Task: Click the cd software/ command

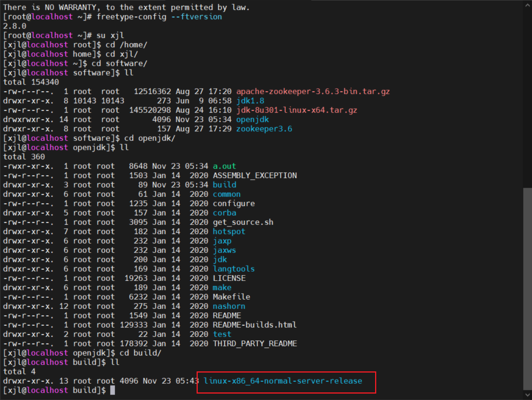Action: (120, 64)
